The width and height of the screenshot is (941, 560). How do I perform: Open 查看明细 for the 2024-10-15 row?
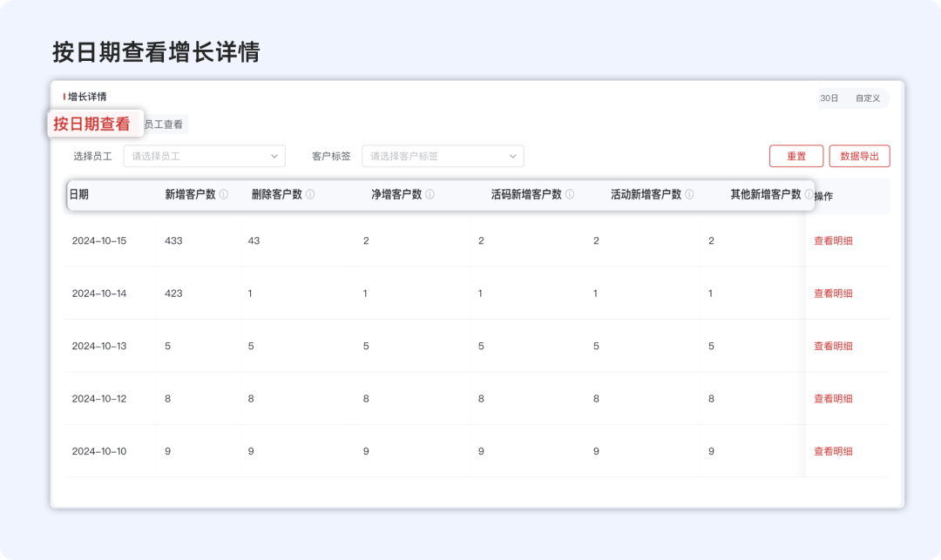(834, 240)
